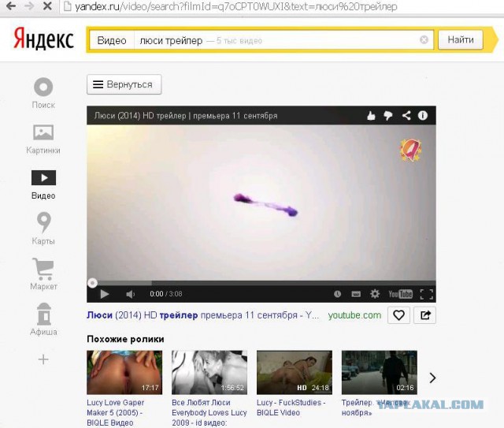Open the youtube.com source link
The width and height of the screenshot is (504, 428).
click(354, 315)
